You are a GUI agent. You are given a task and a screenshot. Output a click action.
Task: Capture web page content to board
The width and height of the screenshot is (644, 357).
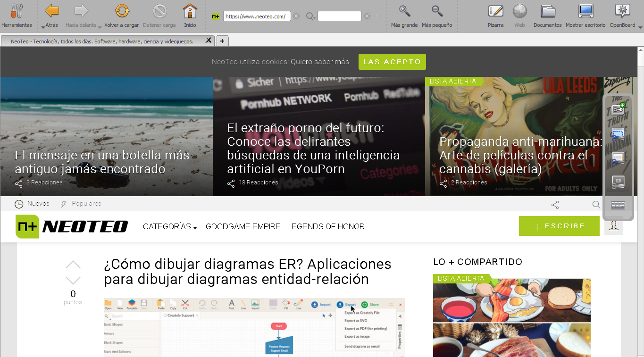point(618,158)
